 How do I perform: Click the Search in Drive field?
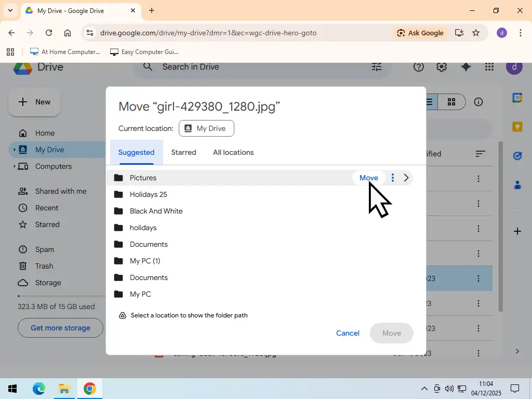[234, 66]
